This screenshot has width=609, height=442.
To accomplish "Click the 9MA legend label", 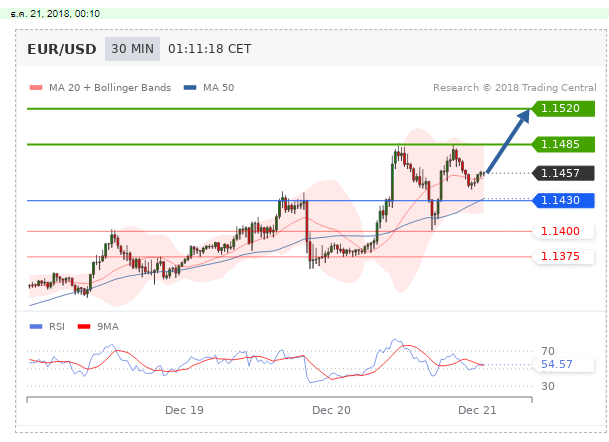I will pos(108,327).
